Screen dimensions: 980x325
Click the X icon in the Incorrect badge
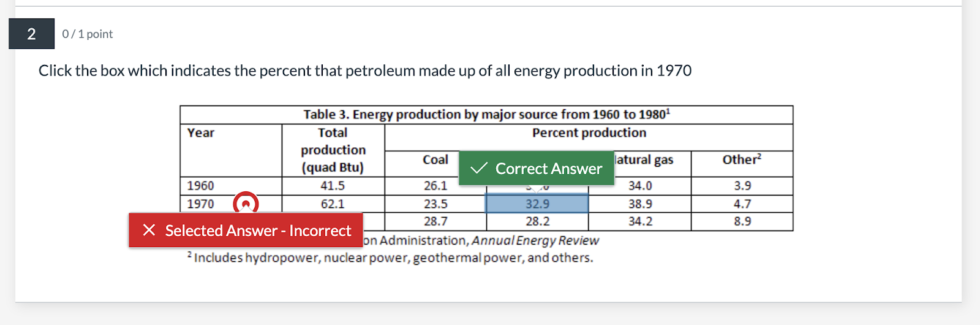point(149,230)
